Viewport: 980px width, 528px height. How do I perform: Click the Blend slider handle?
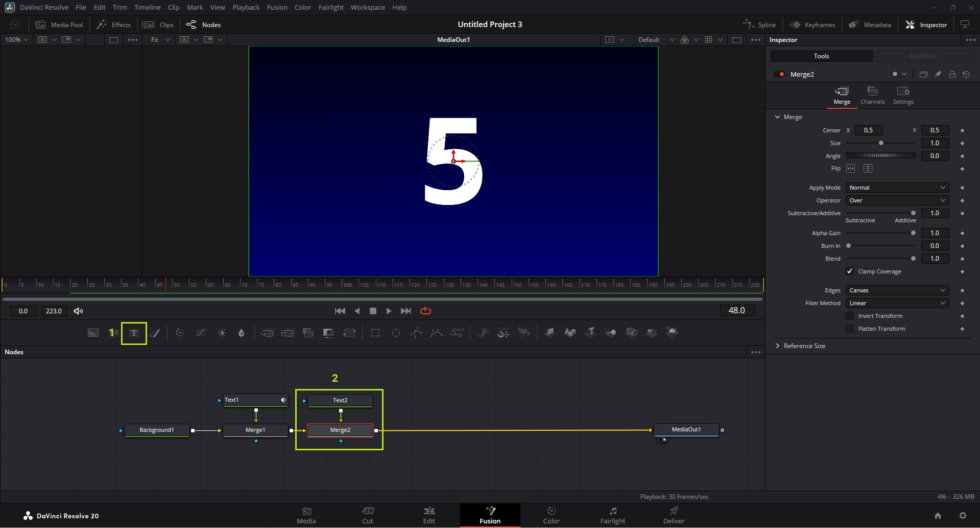tap(913, 259)
